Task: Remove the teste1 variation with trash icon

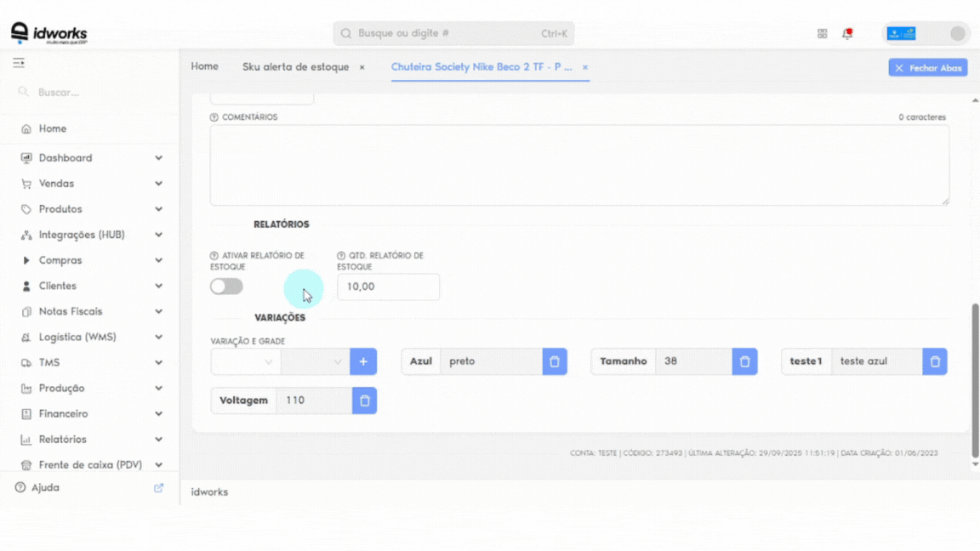Action: pos(934,361)
